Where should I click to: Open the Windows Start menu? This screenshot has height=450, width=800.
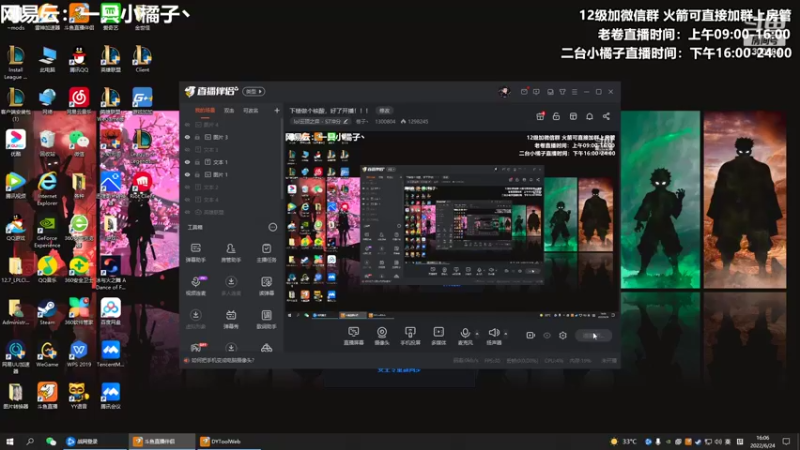click(10, 441)
